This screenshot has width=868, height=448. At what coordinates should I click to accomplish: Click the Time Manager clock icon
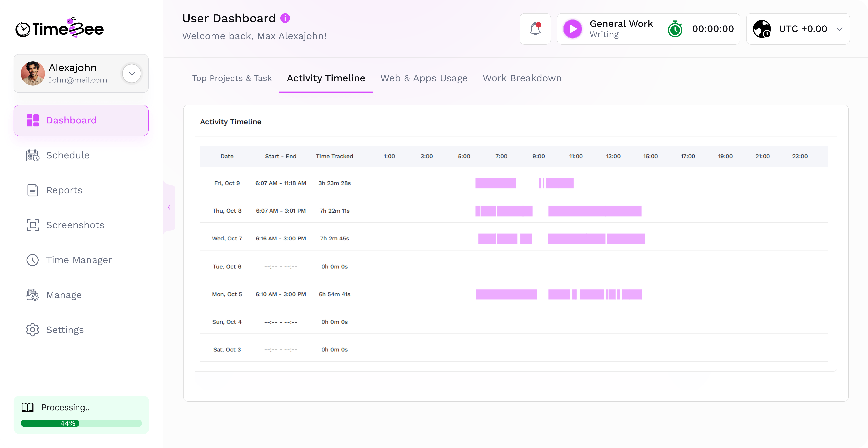point(33,260)
